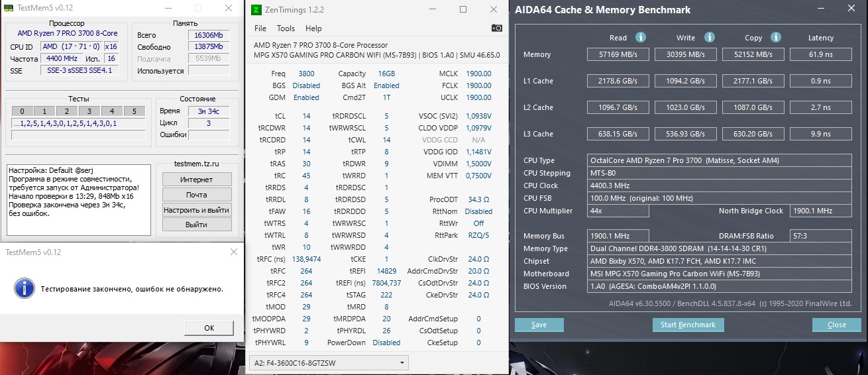Click the Настроить и выйти button
The width and height of the screenshot is (868, 375).
(x=197, y=210)
